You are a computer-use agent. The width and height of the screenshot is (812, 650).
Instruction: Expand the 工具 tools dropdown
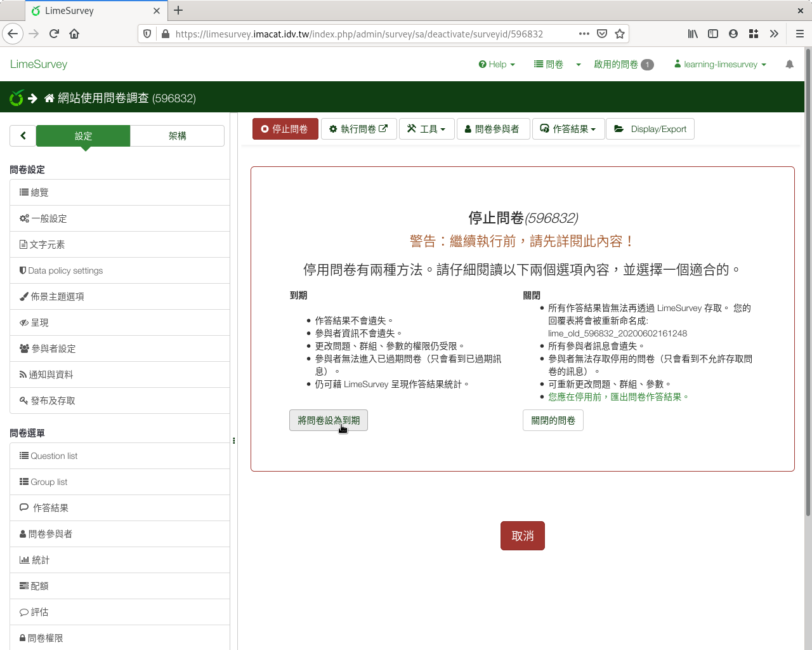(x=426, y=129)
